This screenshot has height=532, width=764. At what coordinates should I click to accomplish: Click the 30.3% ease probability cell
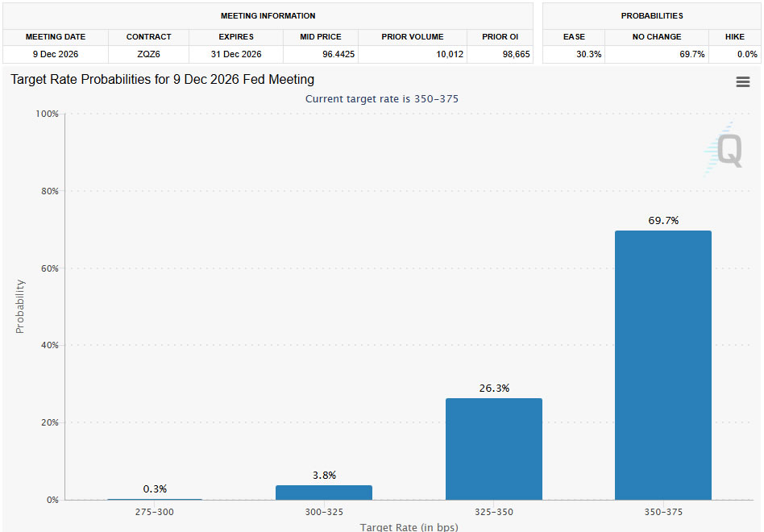(x=574, y=54)
